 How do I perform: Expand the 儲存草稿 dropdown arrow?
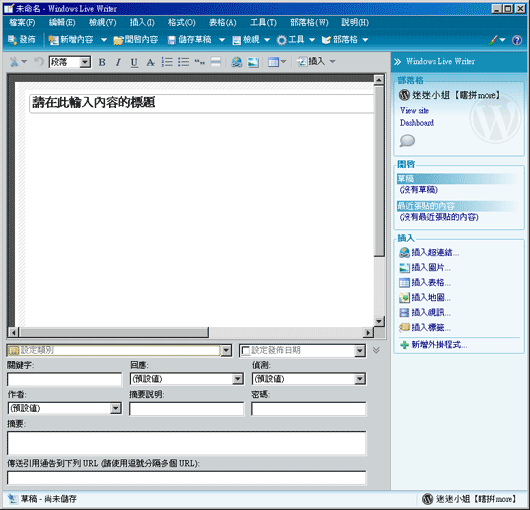click(x=222, y=40)
